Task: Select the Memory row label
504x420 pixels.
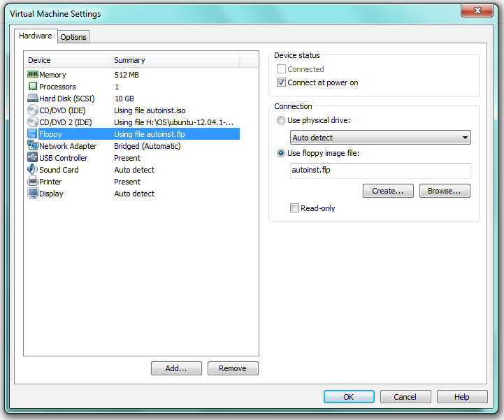Action: point(52,75)
